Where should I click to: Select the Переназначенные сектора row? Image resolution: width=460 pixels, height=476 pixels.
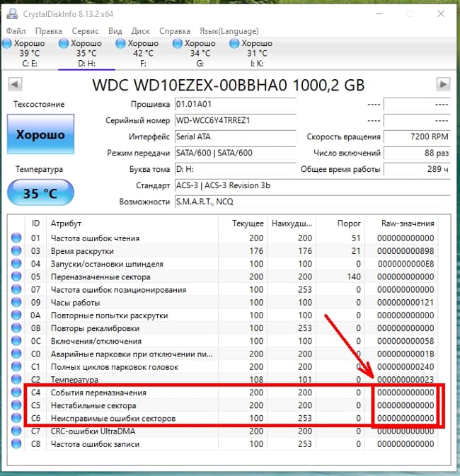tap(223, 277)
